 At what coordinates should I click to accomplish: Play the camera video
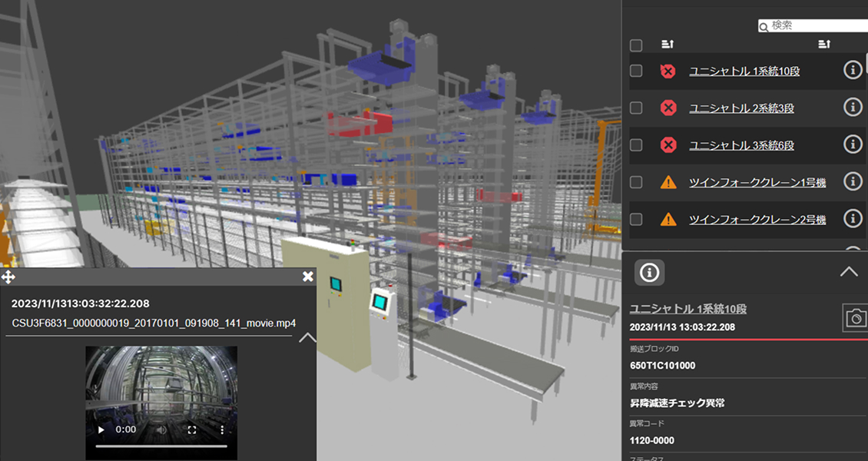click(x=101, y=430)
